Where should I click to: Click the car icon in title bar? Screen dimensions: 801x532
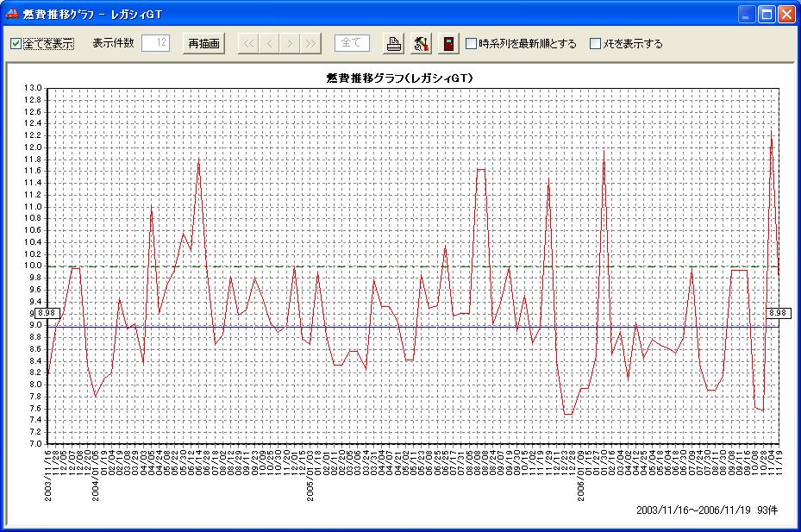11,15
